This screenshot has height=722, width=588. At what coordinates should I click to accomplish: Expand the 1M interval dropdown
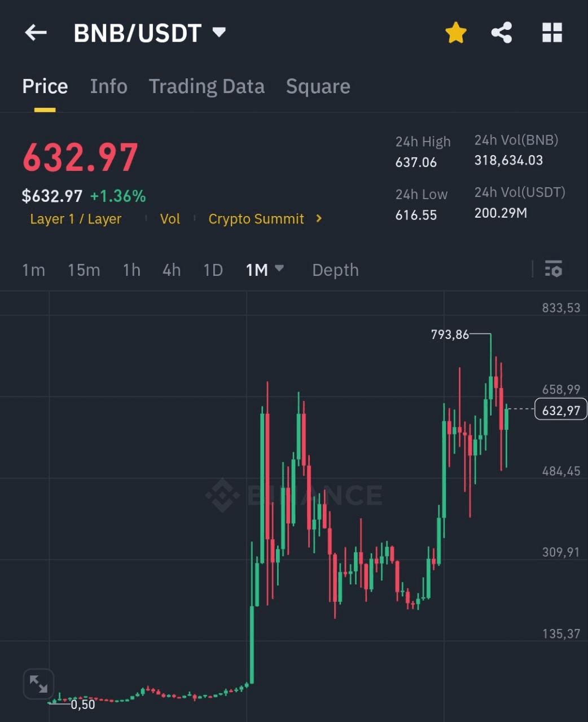pos(279,269)
